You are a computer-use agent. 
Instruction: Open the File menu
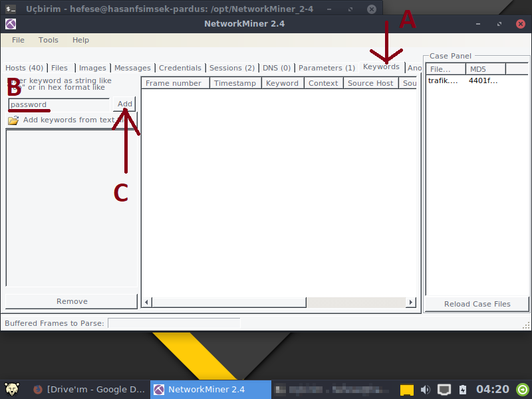(x=18, y=40)
